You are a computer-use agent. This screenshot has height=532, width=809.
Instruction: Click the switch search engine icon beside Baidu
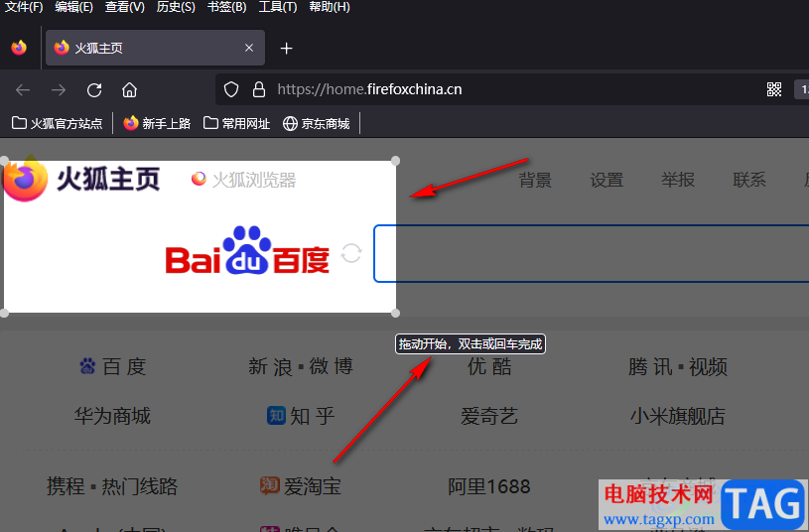351,253
